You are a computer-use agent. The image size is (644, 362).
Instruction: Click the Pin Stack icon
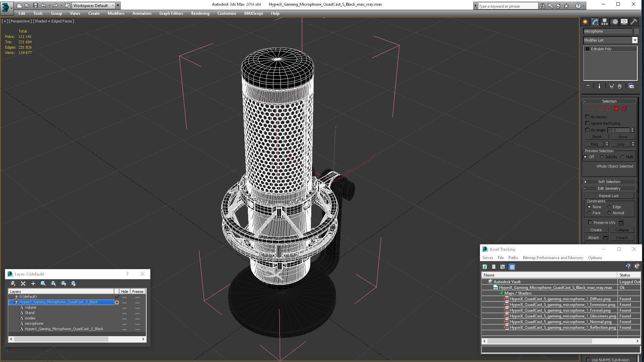588,86
